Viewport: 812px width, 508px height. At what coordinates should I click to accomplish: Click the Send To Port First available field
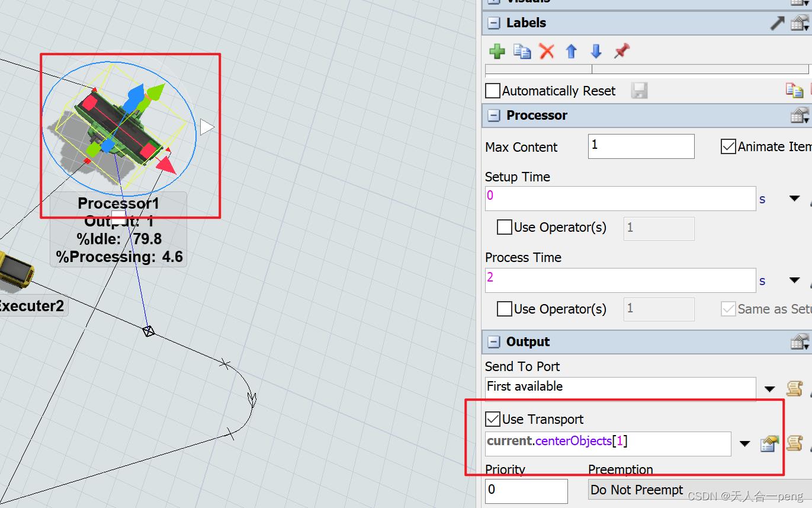tap(620, 388)
